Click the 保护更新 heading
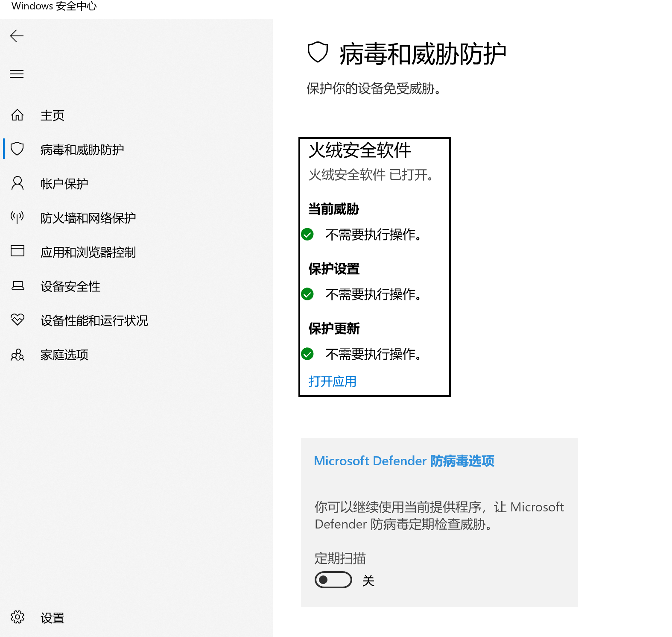This screenshot has width=672, height=637. [x=334, y=329]
